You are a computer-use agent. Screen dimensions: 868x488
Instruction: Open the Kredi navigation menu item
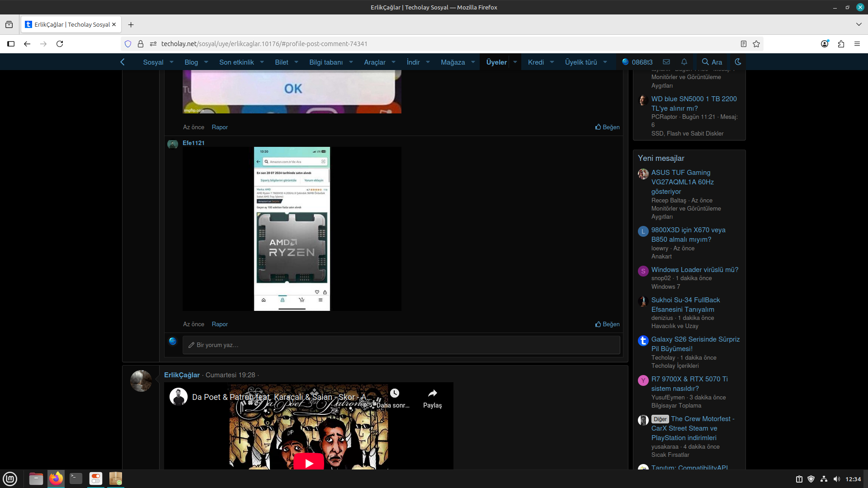click(x=536, y=62)
